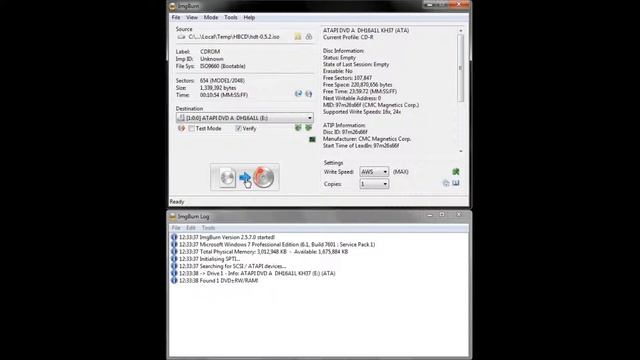Close the main ImgBurn window
This screenshot has width=640, height=360.
pos(459,4)
